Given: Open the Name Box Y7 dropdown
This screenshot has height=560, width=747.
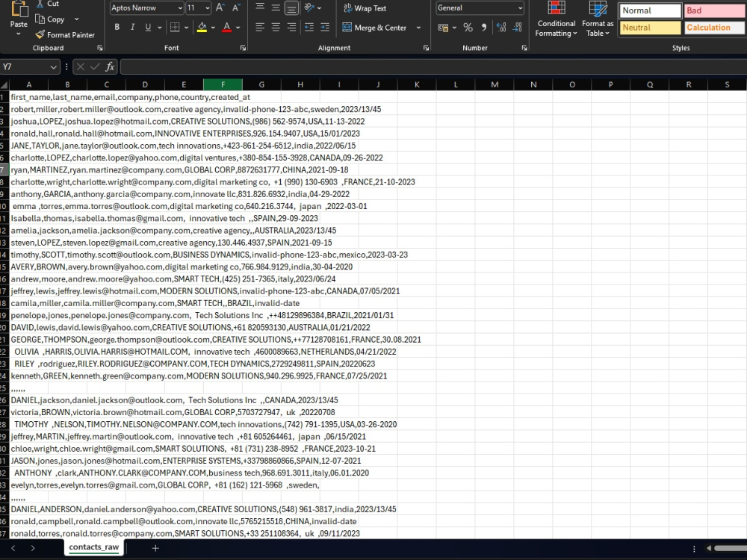Looking at the screenshot, I should (53, 67).
